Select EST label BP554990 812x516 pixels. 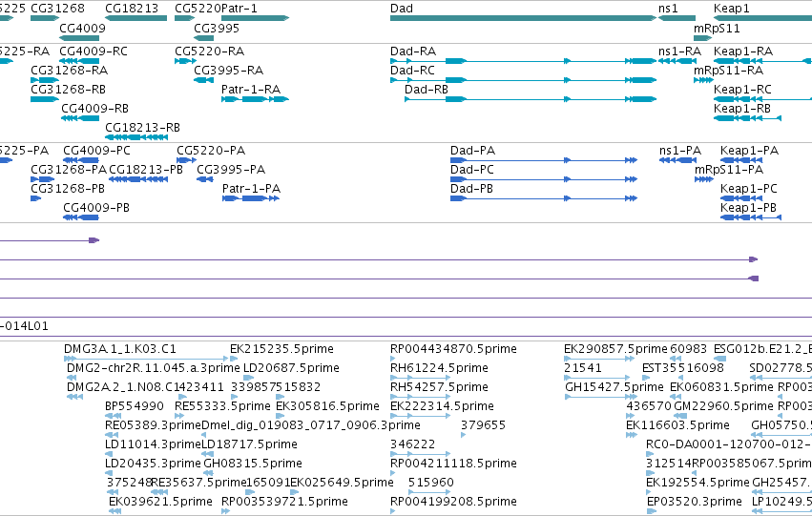(135, 407)
